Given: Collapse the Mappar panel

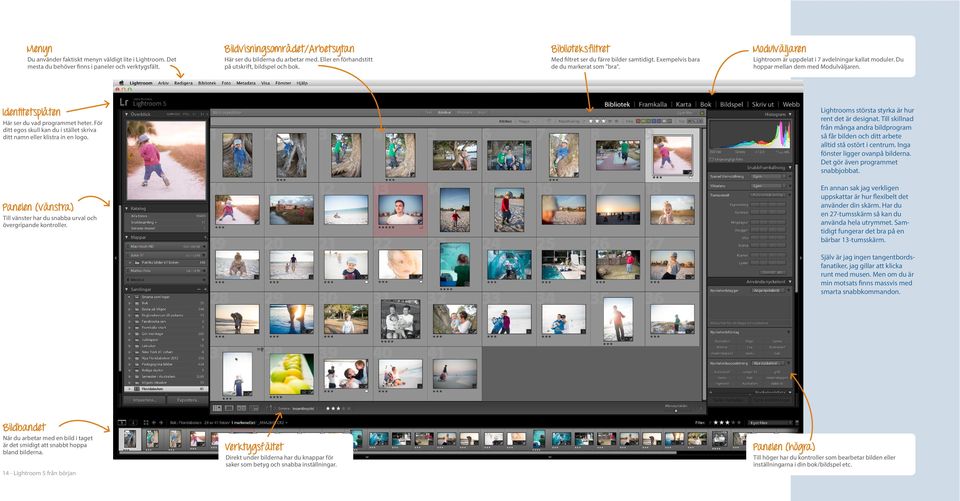Looking at the screenshot, I should [x=127, y=237].
